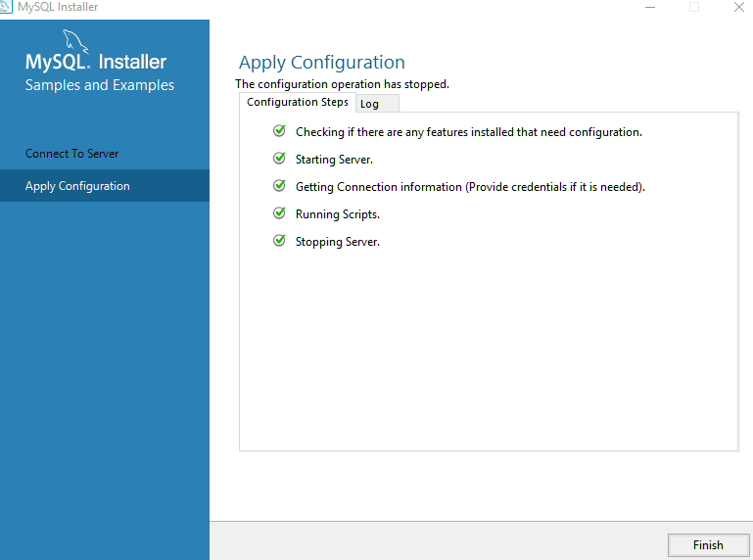Viewport: 753px width, 560px height.
Task: Click checkmark for Checking features installed step
Action: coord(279,131)
